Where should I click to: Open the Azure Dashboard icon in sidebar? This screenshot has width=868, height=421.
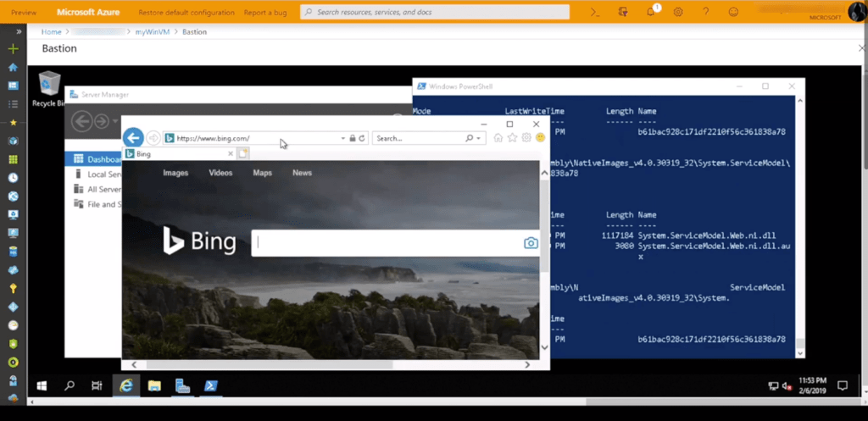click(x=14, y=86)
